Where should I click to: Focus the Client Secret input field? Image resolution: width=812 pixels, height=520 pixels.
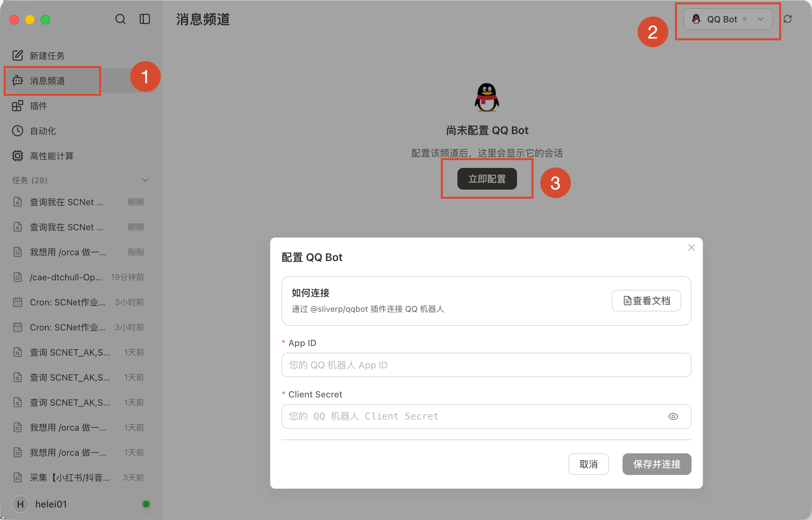(x=486, y=416)
